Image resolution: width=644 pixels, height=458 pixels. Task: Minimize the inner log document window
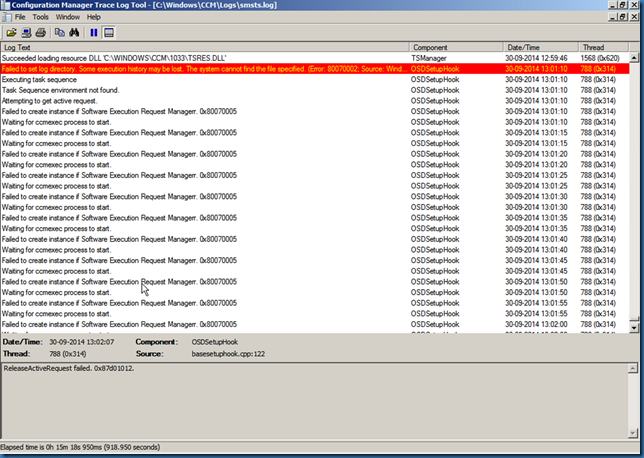coord(614,17)
